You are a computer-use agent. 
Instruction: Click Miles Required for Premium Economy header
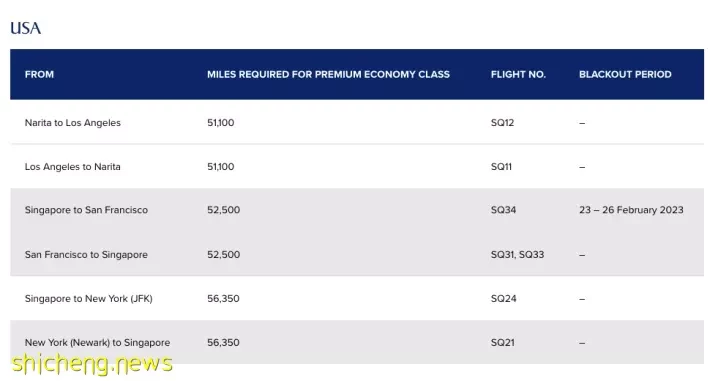pyautogui.click(x=328, y=74)
